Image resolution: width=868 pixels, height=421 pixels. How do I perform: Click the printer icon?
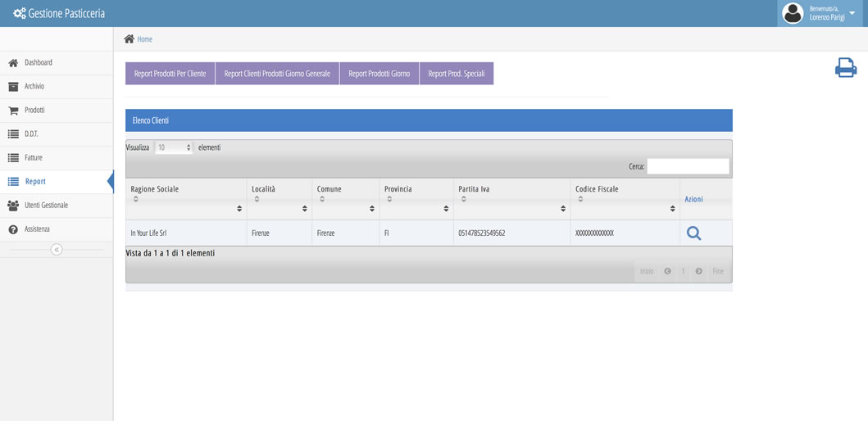pos(845,68)
